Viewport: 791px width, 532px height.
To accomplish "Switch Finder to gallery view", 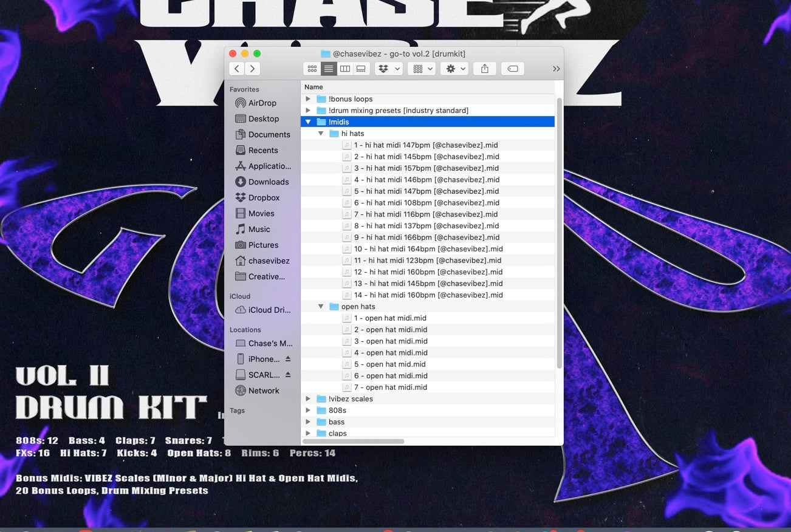I will [x=361, y=69].
